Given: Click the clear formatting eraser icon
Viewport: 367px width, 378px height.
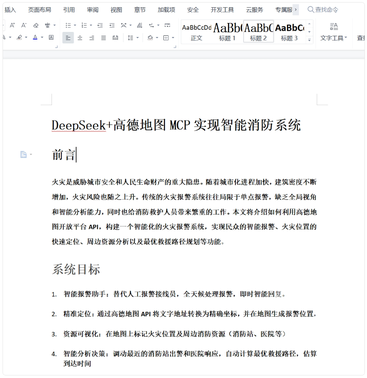Looking at the screenshot, I should click(x=36, y=25).
